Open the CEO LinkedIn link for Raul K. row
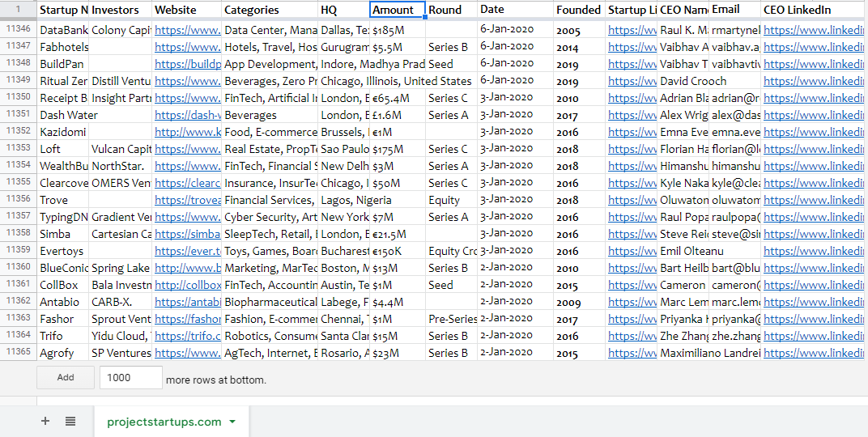868x437 pixels. (814, 31)
